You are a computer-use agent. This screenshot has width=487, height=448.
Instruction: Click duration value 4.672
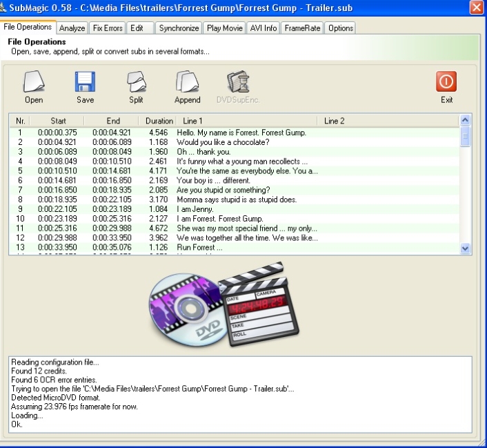(159, 228)
